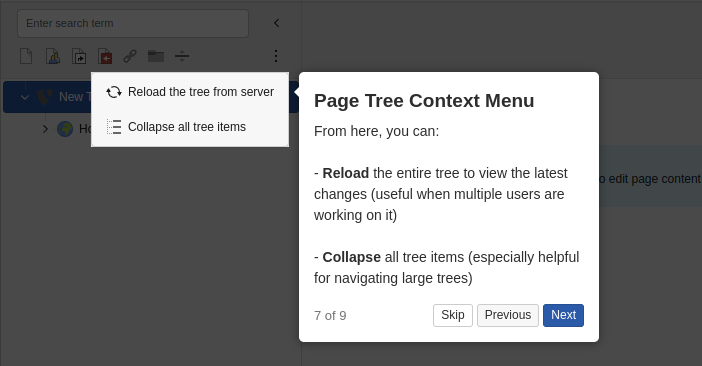Viewport: 702px width, 366px height.
Task: Select the folder page icon in toolbar
Action: [156, 56]
